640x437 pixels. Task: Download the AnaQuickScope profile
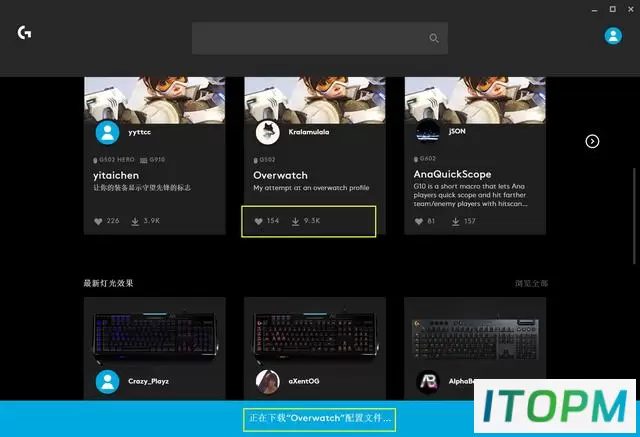click(x=456, y=222)
